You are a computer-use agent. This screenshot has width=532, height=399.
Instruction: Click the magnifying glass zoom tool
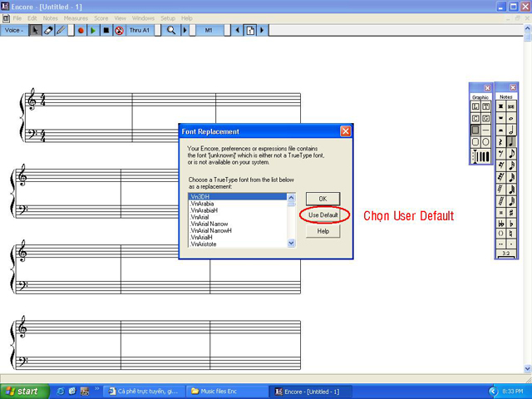click(x=171, y=30)
